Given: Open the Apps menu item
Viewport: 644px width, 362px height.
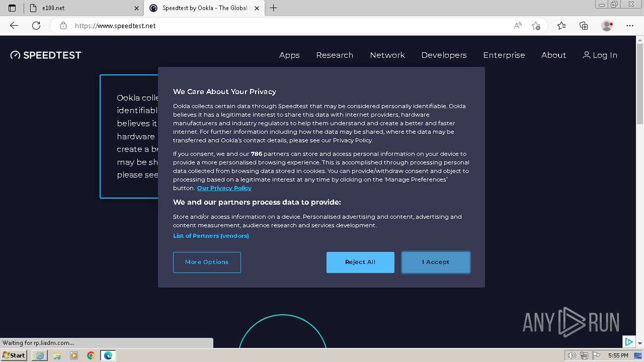Looking at the screenshot, I should (x=289, y=55).
